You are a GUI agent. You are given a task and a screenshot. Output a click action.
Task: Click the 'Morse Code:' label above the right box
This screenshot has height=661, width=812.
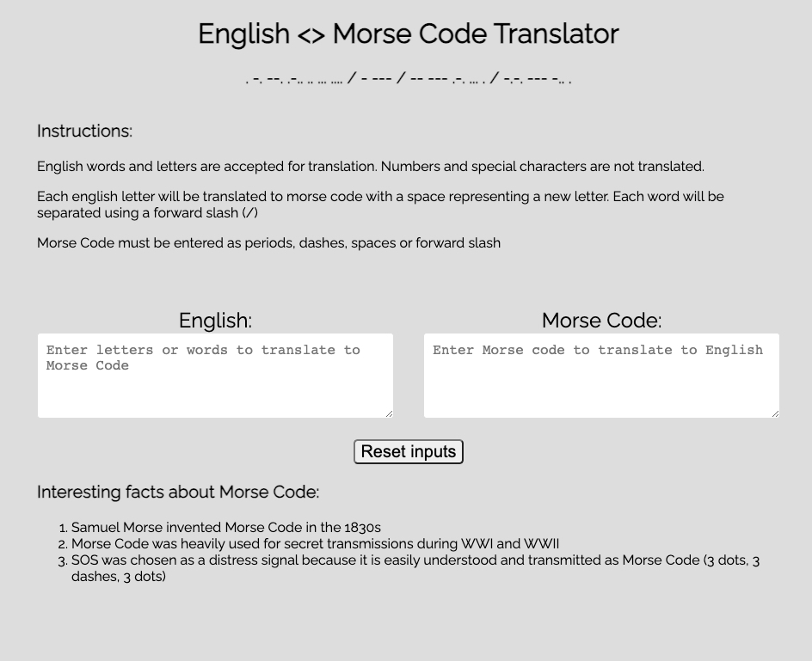pyautogui.click(x=602, y=321)
